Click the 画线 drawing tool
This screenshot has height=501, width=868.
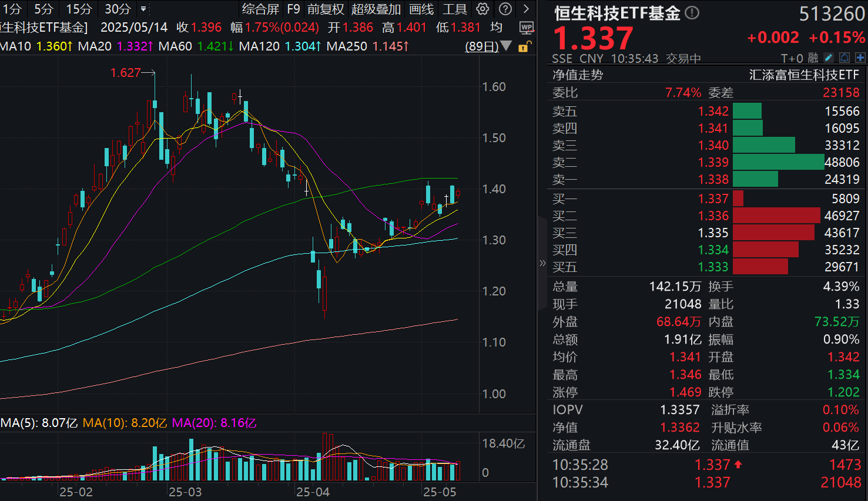[421, 9]
